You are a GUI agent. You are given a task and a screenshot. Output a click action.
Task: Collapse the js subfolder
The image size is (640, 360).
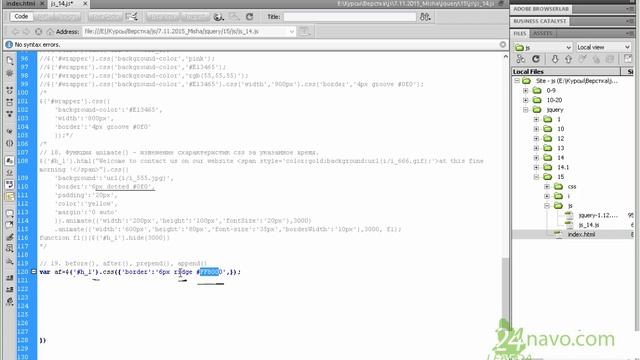pyautogui.click(x=547, y=206)
